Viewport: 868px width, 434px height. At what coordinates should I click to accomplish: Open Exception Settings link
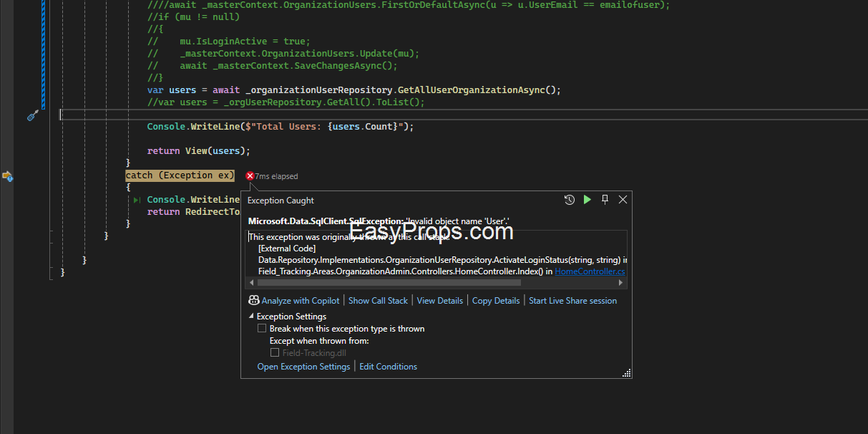coord(303,367)
